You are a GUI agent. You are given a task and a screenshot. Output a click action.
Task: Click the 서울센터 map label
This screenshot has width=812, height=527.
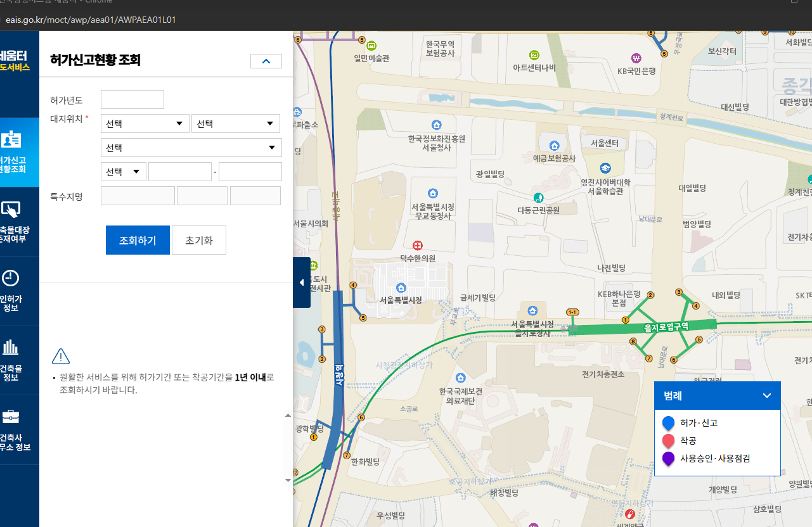pos(604,143)
